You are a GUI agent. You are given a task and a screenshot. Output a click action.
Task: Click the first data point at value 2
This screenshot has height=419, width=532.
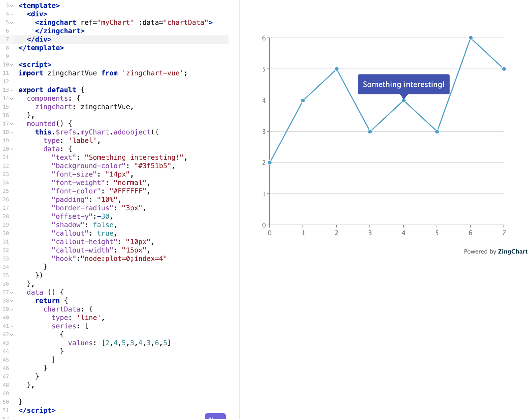[270, 163]
